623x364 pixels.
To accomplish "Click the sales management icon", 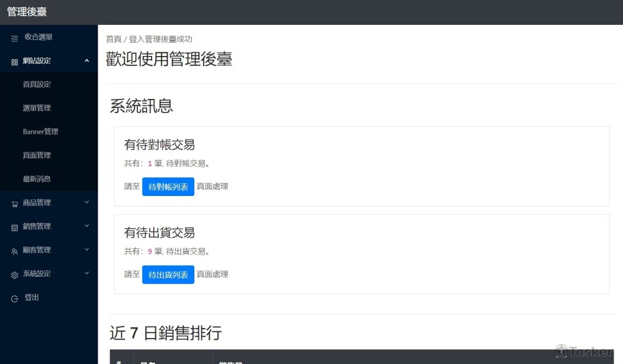I will coord(14,227).
